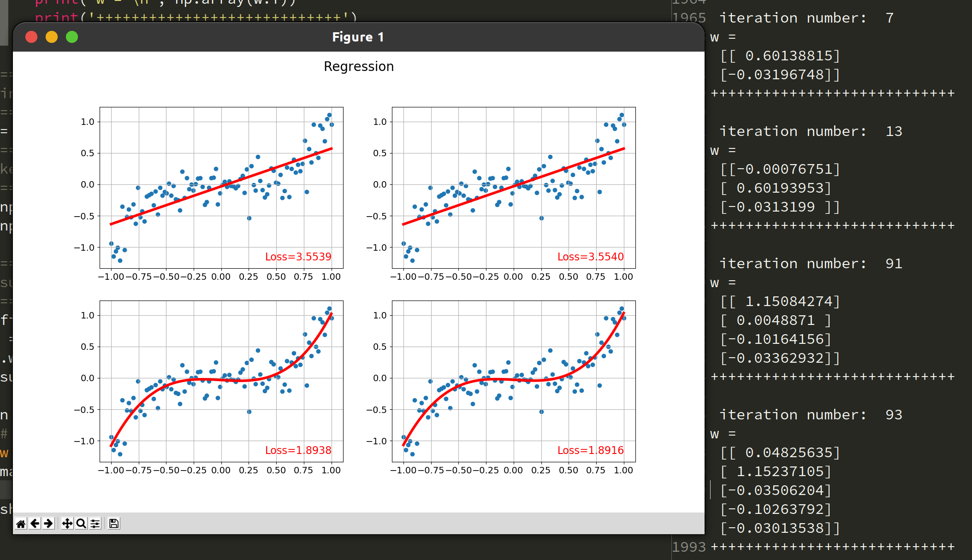Image resolution: width=972 pixels, height=560 pixels.
Task: Click the Forward arrow to next view
Action: 48,524
